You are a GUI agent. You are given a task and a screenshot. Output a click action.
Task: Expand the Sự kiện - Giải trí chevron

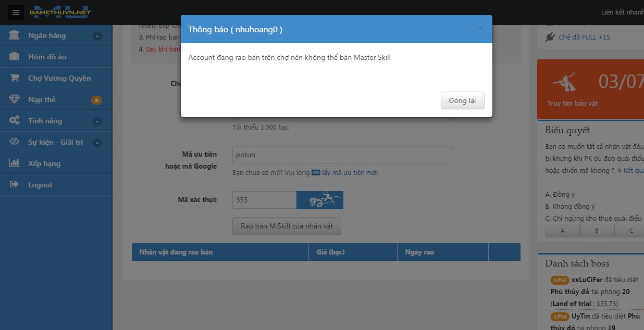coord(97,143)
